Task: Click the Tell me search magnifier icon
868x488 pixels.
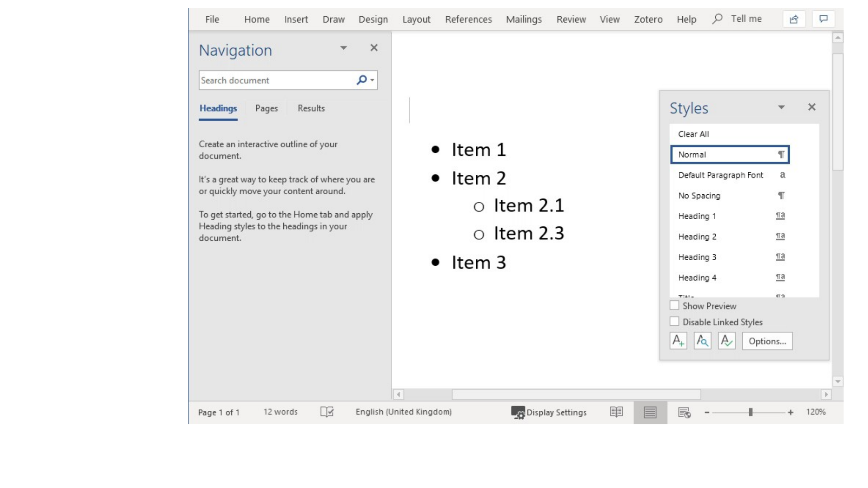Action: point(717,19)
